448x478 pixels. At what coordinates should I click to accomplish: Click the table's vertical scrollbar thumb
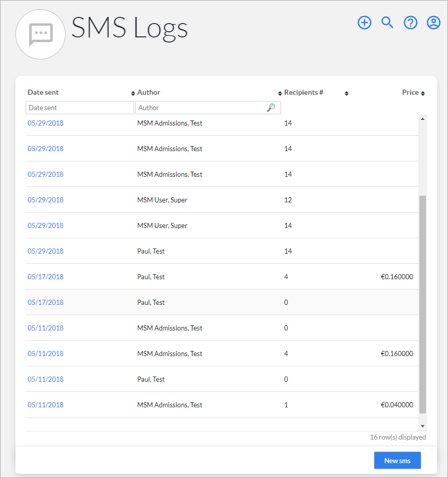click(x=422, y=304)
